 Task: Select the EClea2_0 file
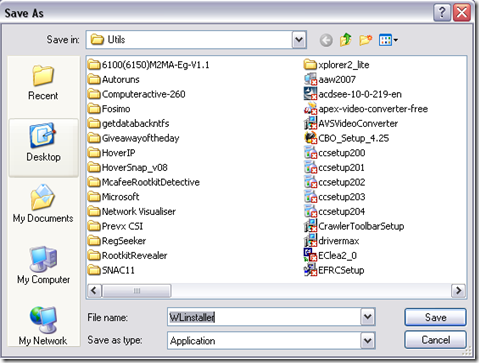(331, 255)
